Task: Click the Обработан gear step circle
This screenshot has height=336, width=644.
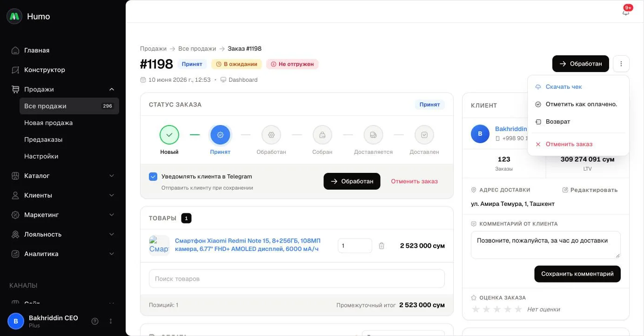Action: coord(271,135)
